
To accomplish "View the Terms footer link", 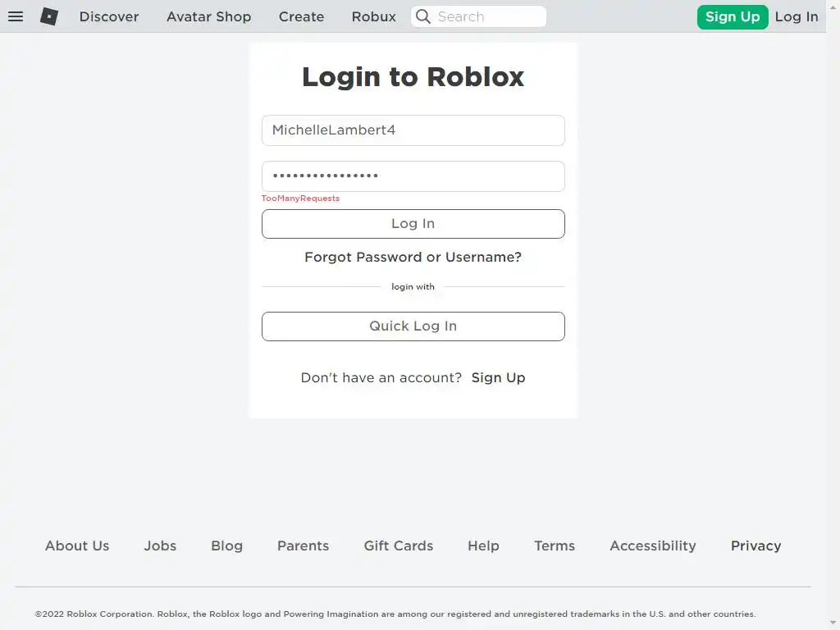I will tap(554, 546).
